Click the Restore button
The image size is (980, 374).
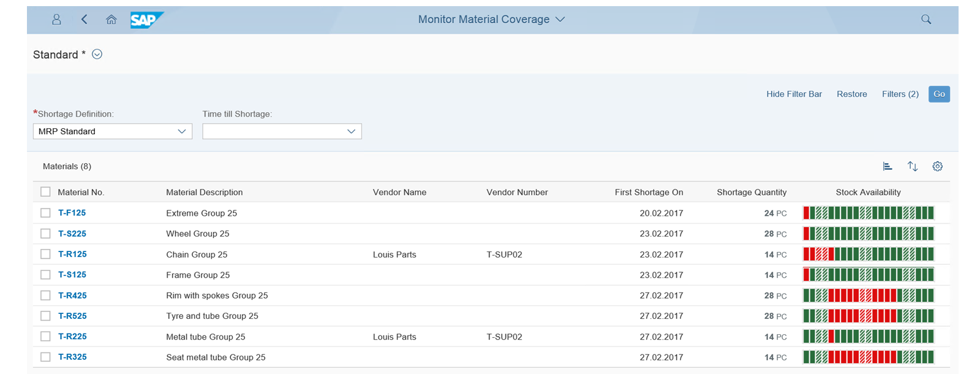tap(852, 94)
